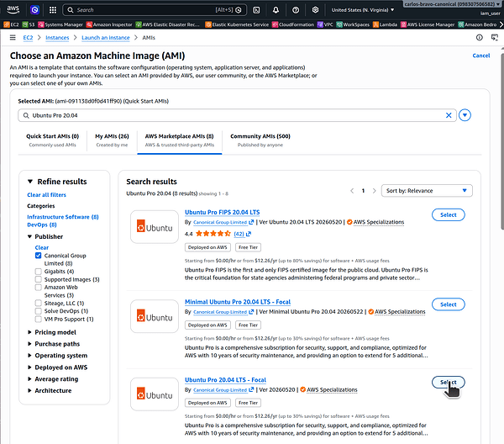The width and height of the screenshot is (504, 444).
Task: Cancel AMI selection
Action: (x=480, y=55)
